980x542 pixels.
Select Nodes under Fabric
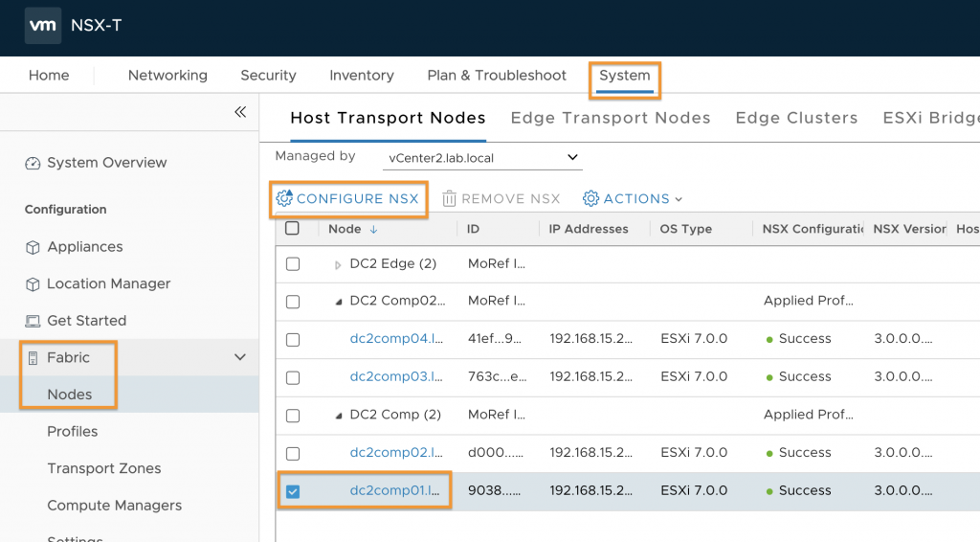coord(69,395)
